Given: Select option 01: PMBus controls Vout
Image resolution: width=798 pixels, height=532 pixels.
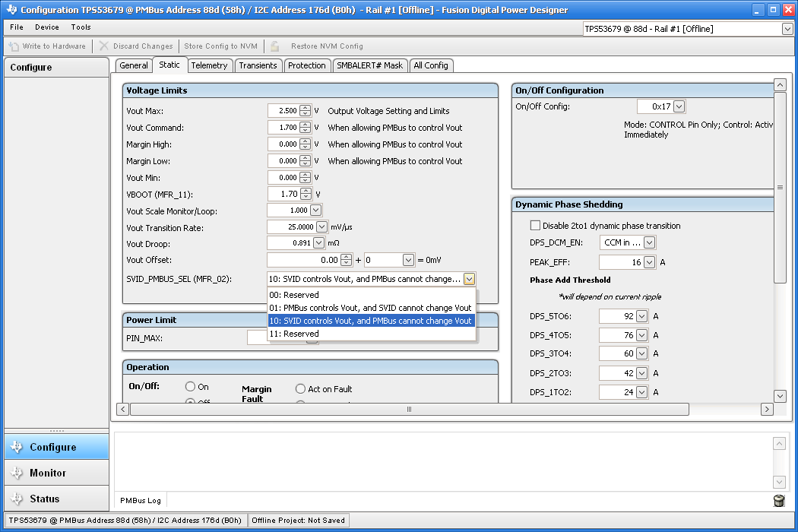Looking at the screenshot, I should point(372,308).
